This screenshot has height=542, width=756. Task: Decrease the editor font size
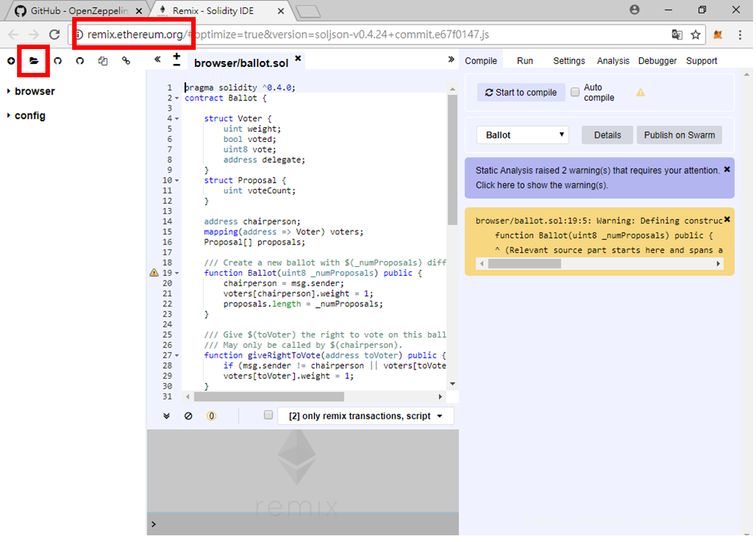point(176,65)
